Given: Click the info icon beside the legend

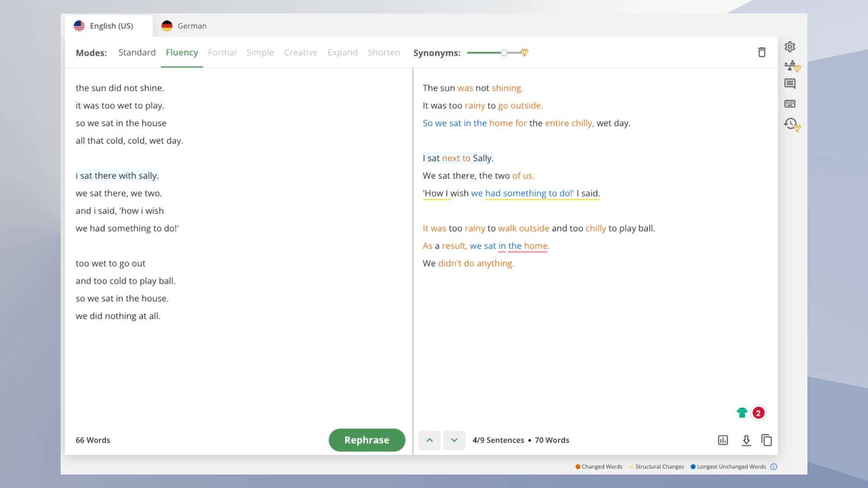Looking at the screenshot, I should point(774,467).
